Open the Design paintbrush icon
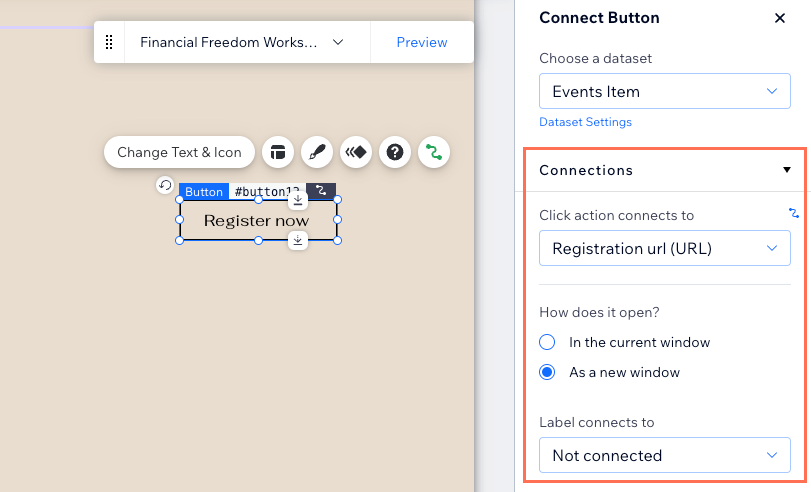Viewport: 811px width, 492px height. click(x=317, y=152)
